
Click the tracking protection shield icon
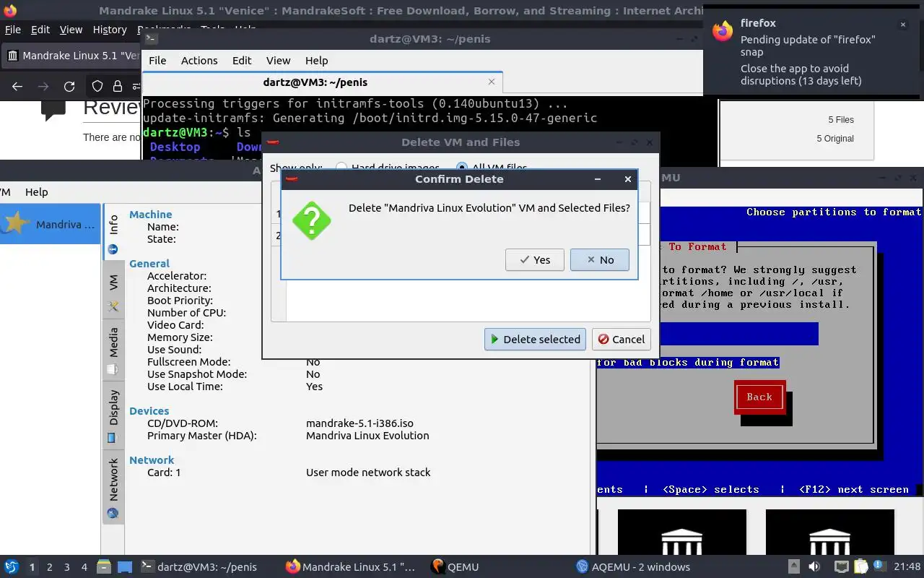click(97, 87)
